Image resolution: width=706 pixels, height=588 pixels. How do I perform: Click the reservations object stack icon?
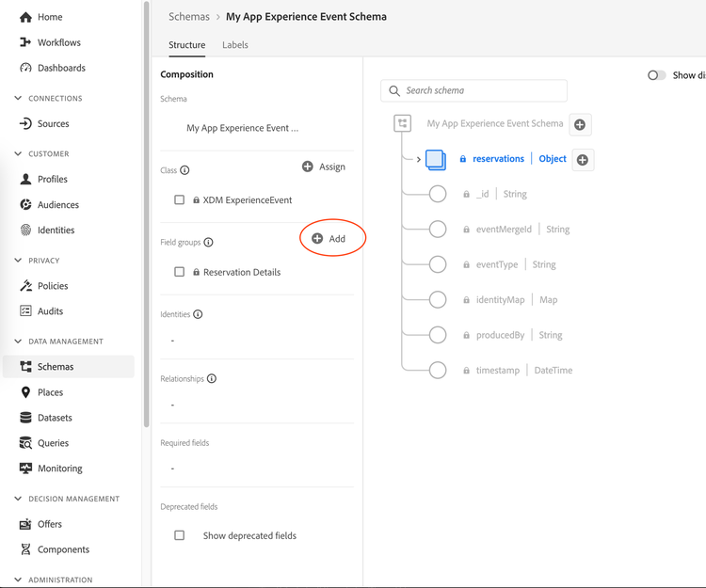(436, 160)
